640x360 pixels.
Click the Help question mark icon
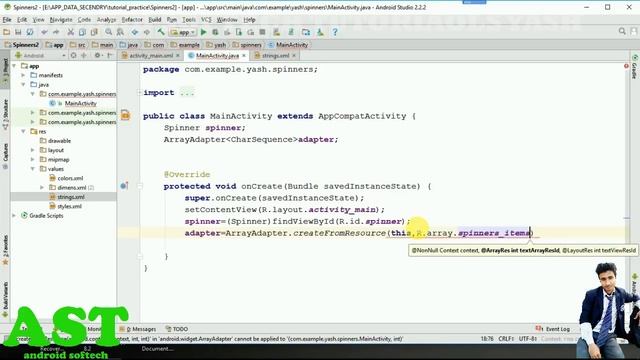coord(335,32)
